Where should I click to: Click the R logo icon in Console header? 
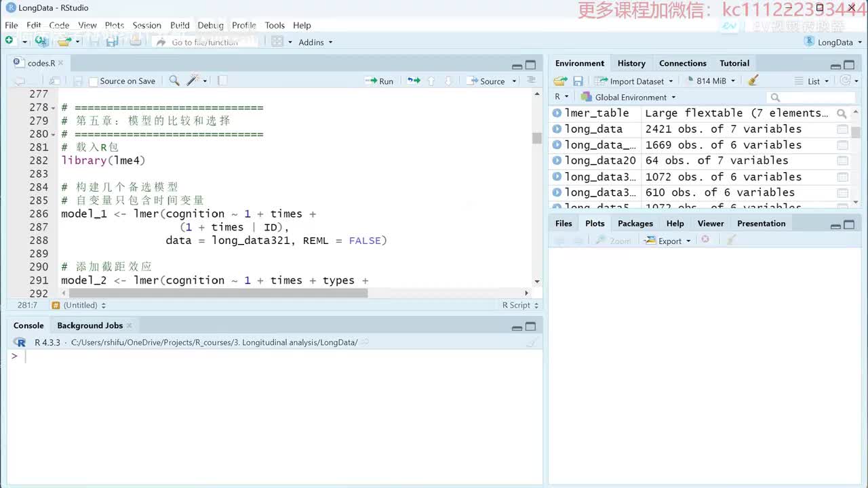(x=20, y=342)
